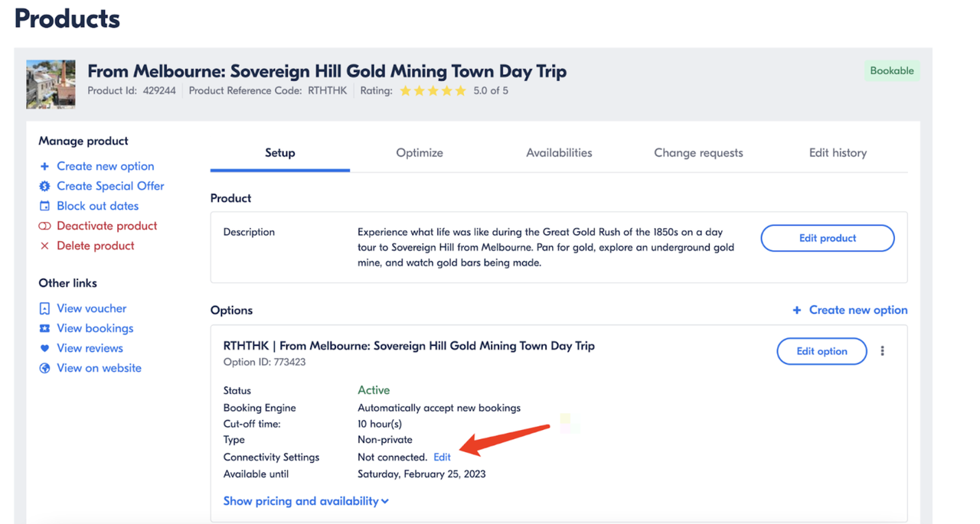The height and width of the screenshot is (524, 980).
Task: Open the Availabilities tab
Action: (x=559, y=153)
